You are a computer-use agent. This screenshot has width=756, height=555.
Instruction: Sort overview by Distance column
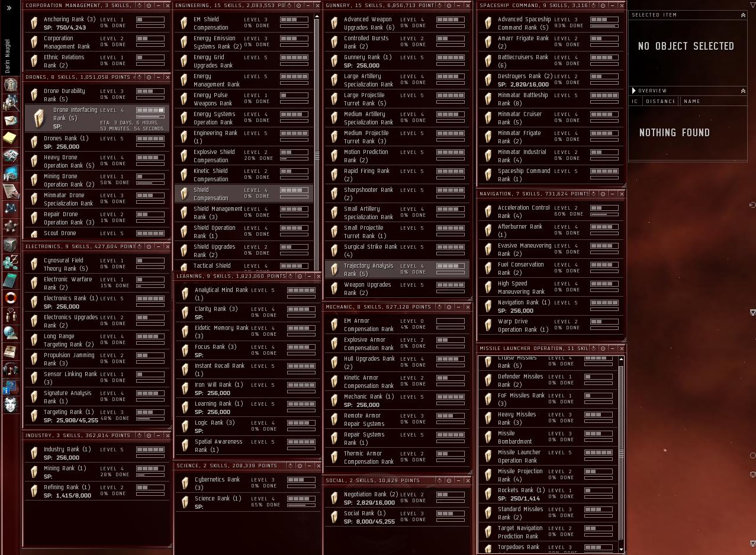[x=661, y=101]
